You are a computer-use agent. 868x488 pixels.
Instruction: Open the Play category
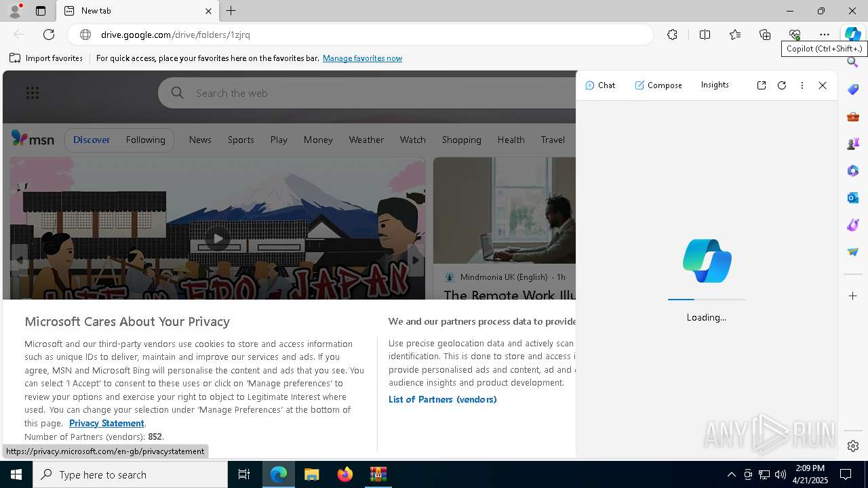[x=279, y=140]
